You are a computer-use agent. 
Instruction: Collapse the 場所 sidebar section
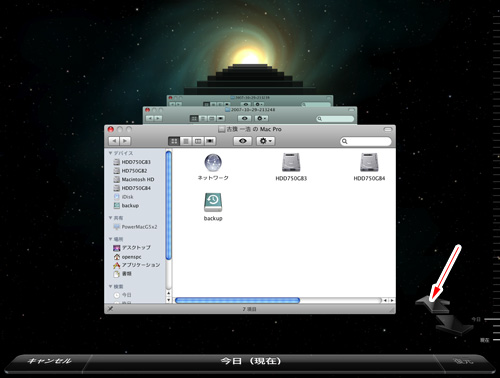(x=110, y=239)
